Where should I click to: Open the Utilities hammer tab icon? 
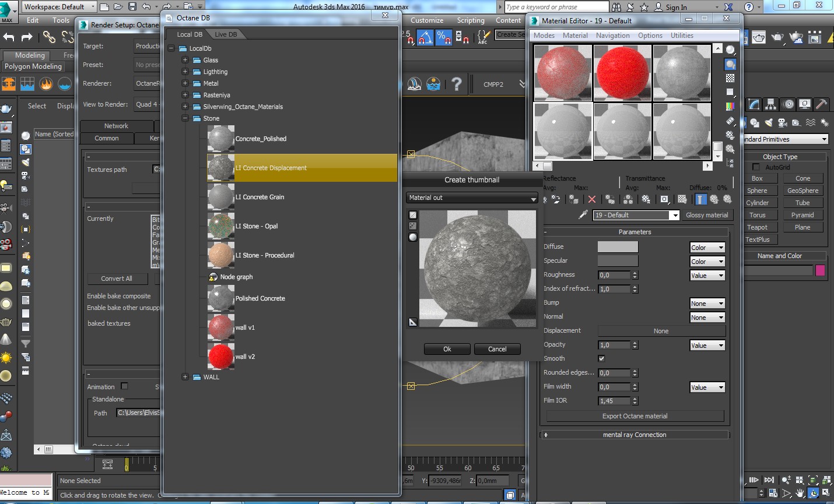tap(821, 104)
